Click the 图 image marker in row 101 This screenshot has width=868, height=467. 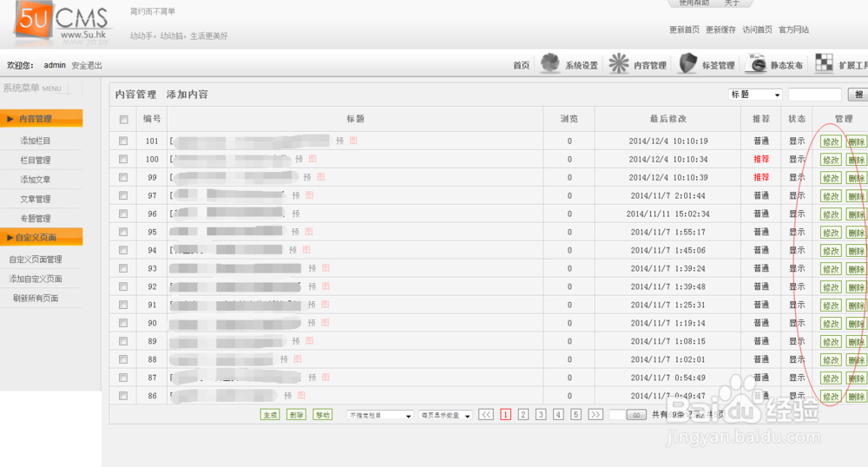353,141
